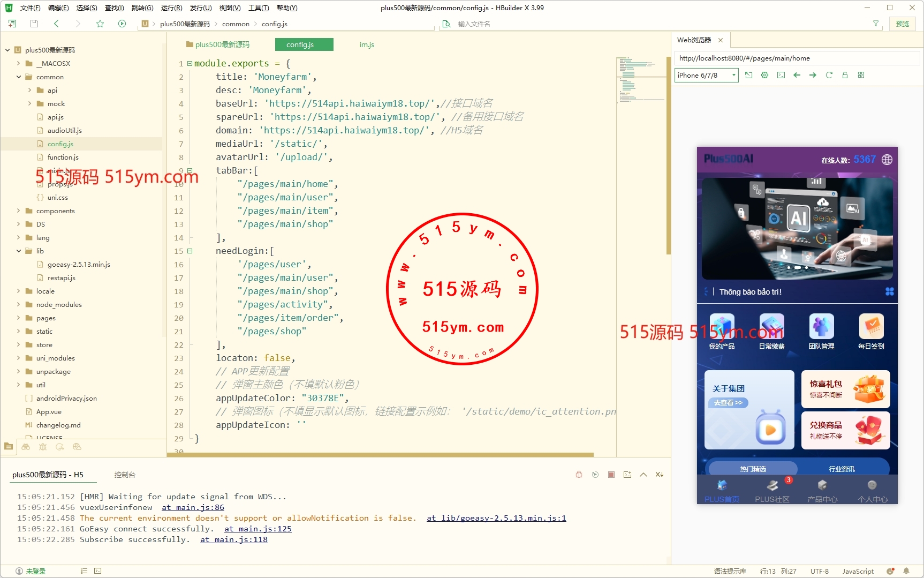Click the bookmark star icon in toolbar
This screenshot has height=578, width=924.
pyautogui.click(x=100, y=24)
